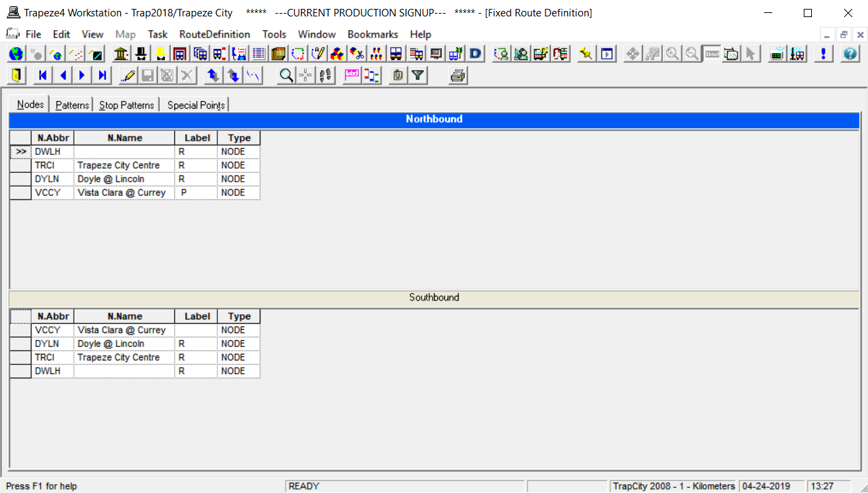Click the next record navigation button
The height and width of the screenshot is (493, 868).
[81, 75]
